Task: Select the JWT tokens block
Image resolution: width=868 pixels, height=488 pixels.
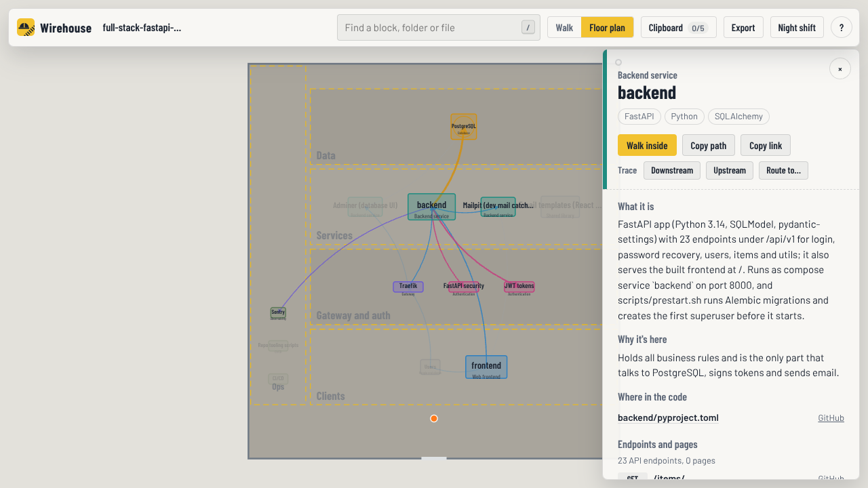Action: (x=519, y=287)
